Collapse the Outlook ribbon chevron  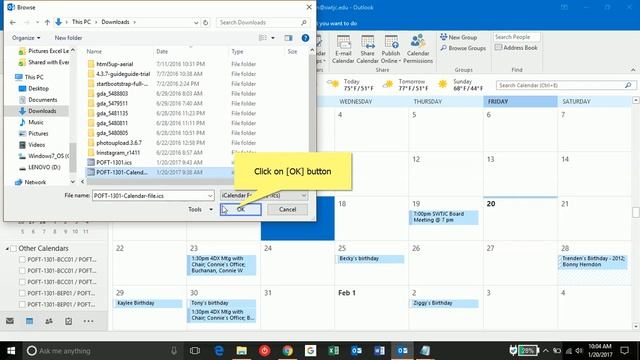click(633, 70)
